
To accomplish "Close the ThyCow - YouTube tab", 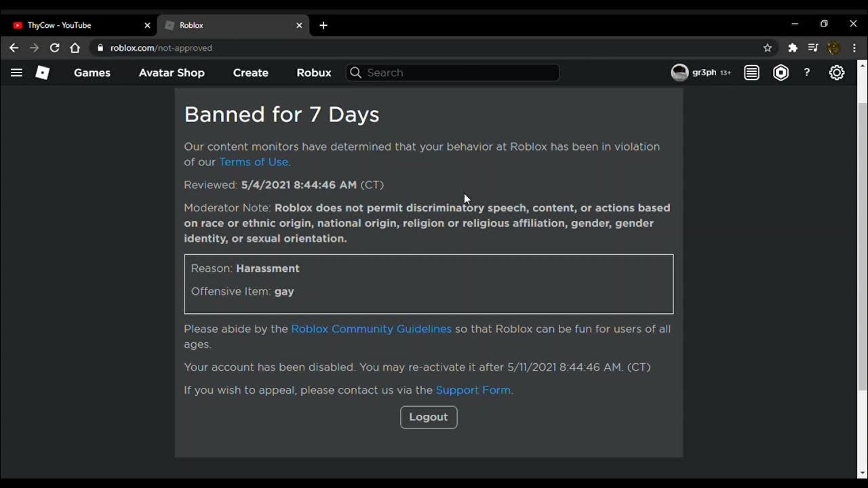I will (x=147, y=25).
